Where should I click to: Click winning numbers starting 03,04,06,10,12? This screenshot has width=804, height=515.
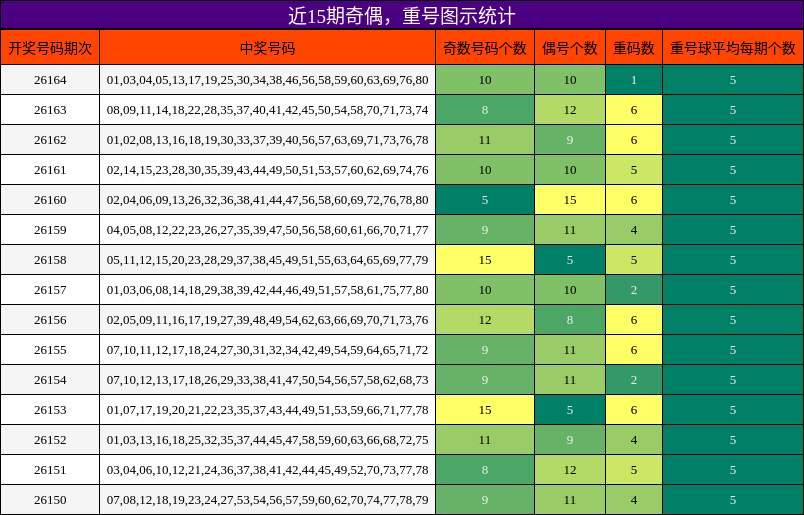coord(267,470)
